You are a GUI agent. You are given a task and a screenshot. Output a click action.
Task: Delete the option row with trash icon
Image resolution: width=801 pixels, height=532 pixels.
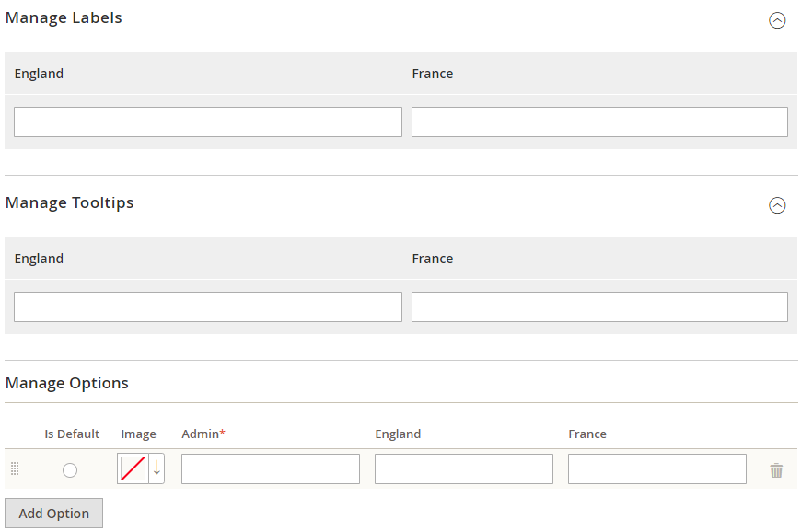pyautogui.click(x=776, y=470)
